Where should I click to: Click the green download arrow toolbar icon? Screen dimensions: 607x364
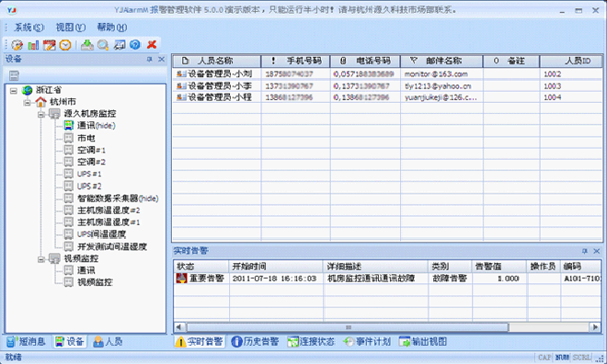(87, 45)
